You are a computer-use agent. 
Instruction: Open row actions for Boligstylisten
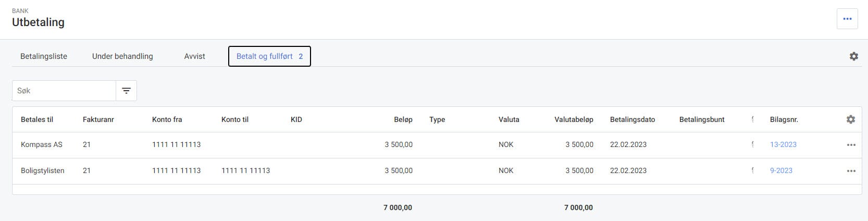click(x=851, y=171)
